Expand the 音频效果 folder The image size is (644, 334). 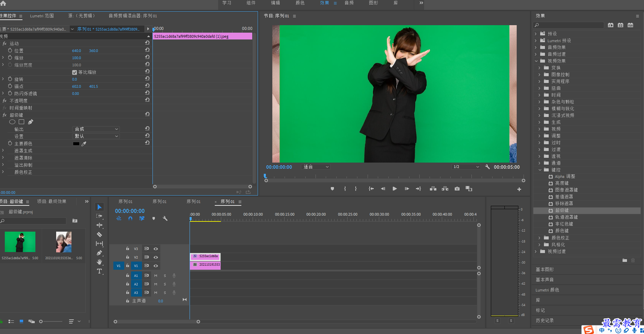point(536,47)
